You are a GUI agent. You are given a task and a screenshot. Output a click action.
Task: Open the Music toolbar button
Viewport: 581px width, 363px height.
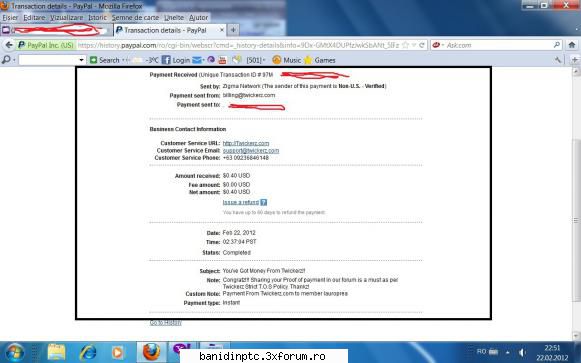coord(286,60)
